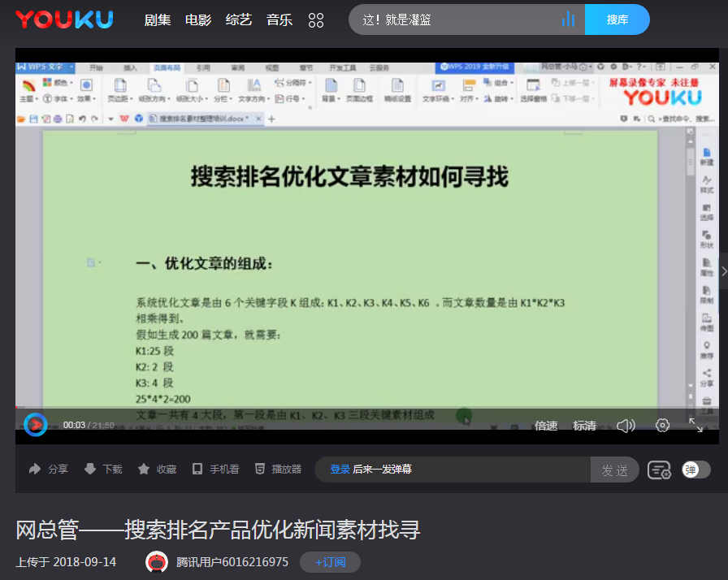Open the search ranking chart icon
Screen dimensions: 728x580
(x=568, y=19)
